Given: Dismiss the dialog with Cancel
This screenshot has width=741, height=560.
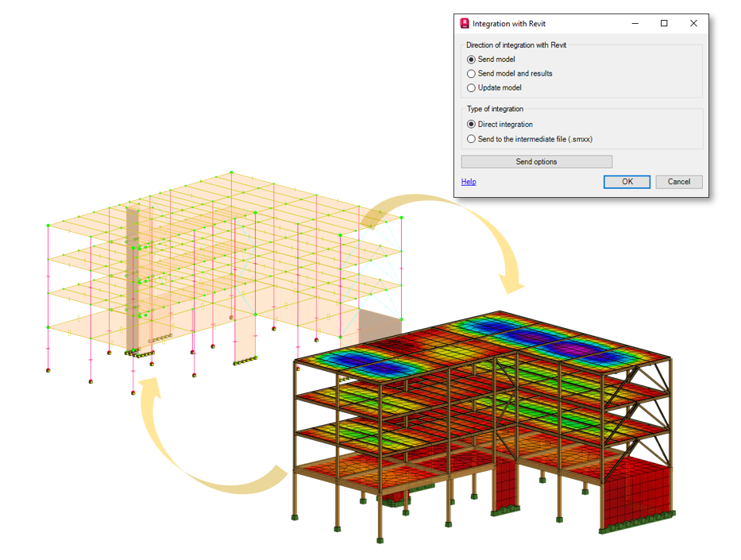Looking at the screenshot, I should [x=678, y=181].
